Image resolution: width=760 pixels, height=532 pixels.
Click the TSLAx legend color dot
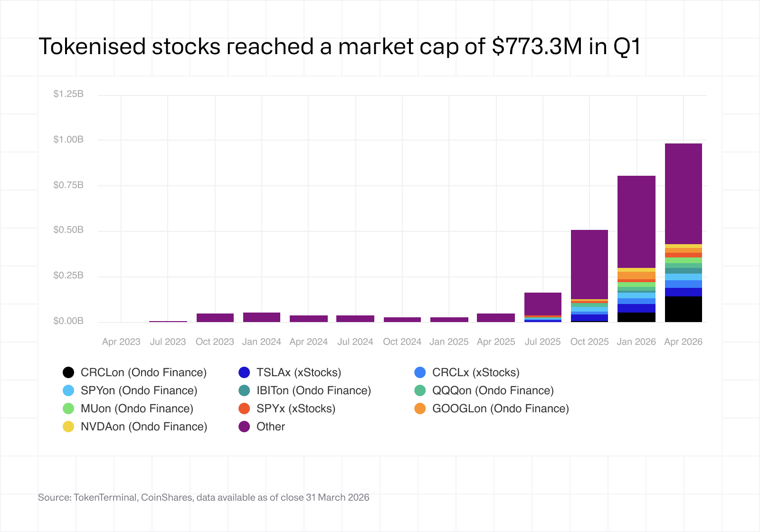pos(244,372)
